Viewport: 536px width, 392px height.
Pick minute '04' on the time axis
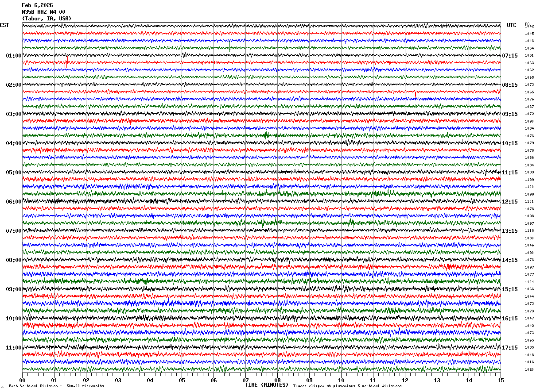click(x=150, y=380)
